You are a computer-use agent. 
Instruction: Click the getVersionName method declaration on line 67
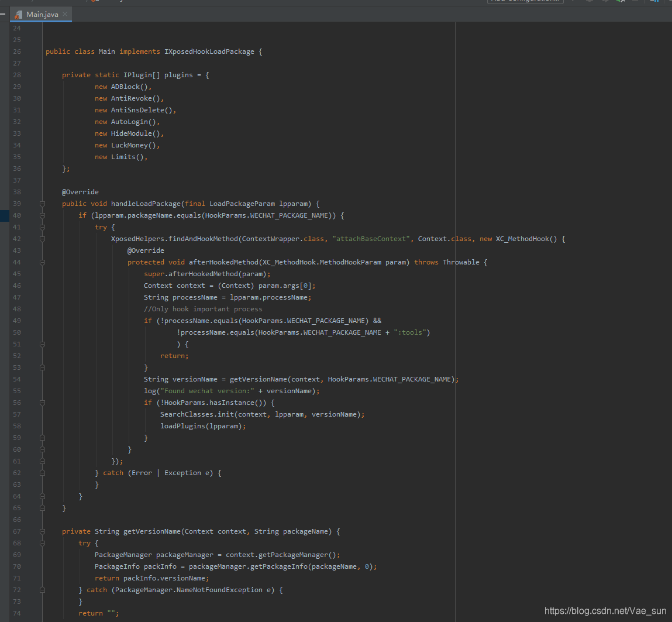point(152,531)
